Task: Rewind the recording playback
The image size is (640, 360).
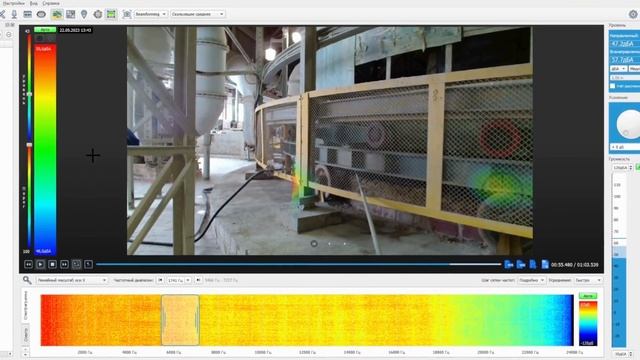Action: 28,264
